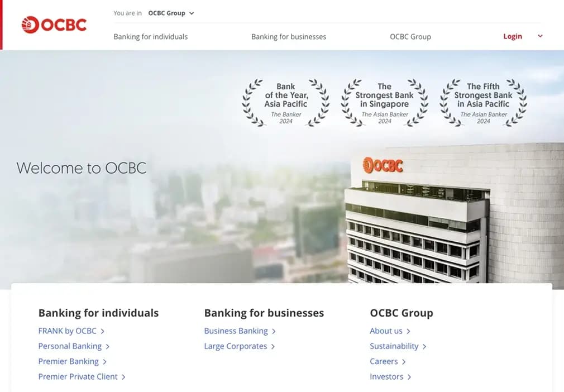Click the arrow after Business Banking

point(274,331)
